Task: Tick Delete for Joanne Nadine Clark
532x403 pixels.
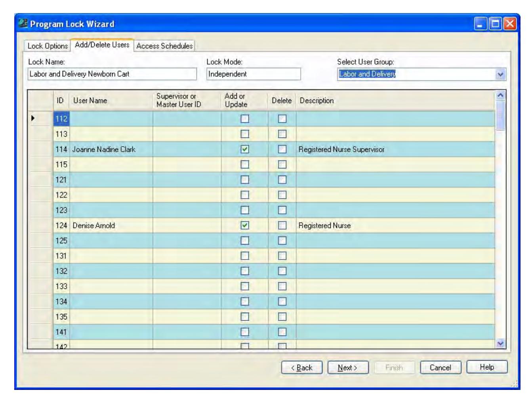Action: (282, 149)
